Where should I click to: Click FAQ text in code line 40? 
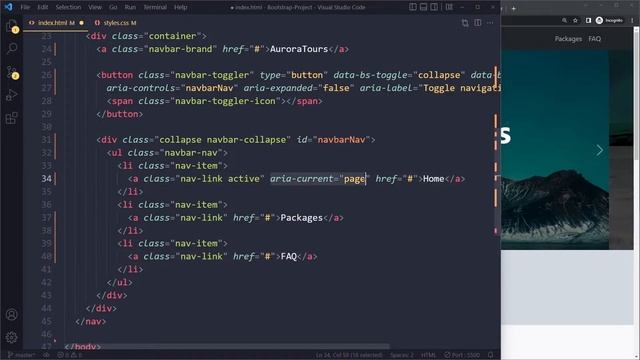[x=289, y=257]
